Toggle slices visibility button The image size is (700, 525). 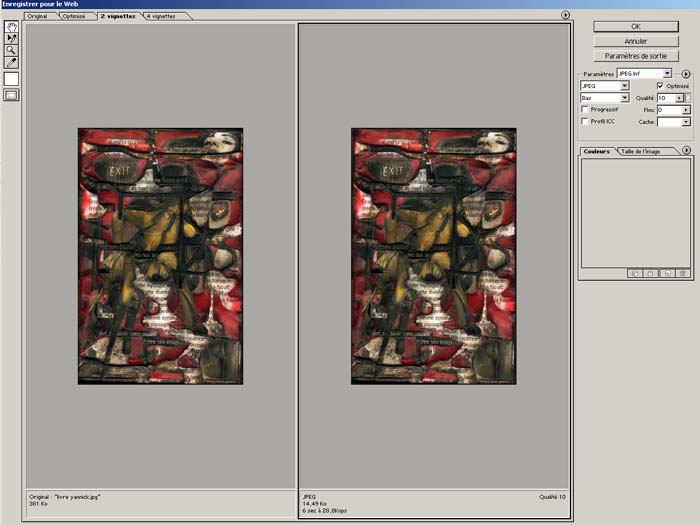pos(12,95)
